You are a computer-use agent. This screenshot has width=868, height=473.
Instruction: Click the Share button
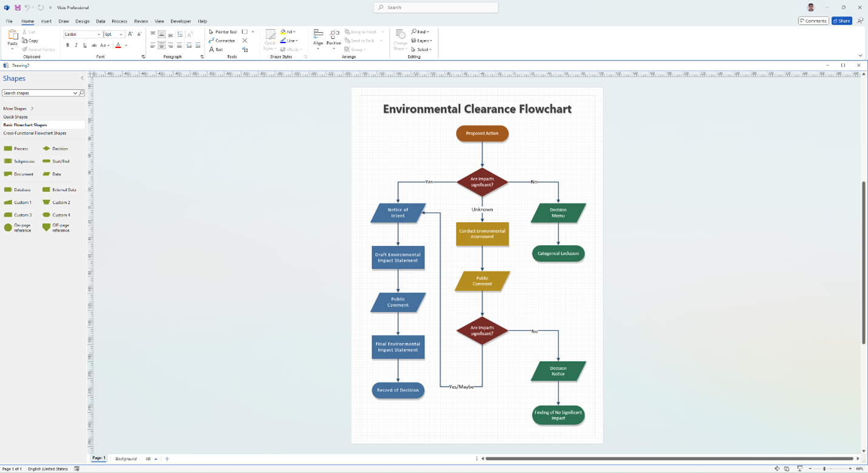pos(842,21)
